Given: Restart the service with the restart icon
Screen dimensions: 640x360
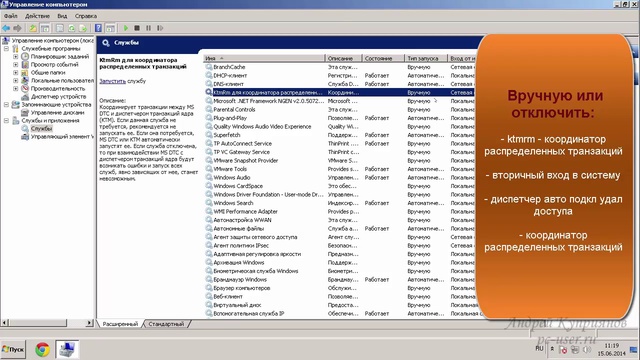Looking at the screenshot, I should point(160,28).
